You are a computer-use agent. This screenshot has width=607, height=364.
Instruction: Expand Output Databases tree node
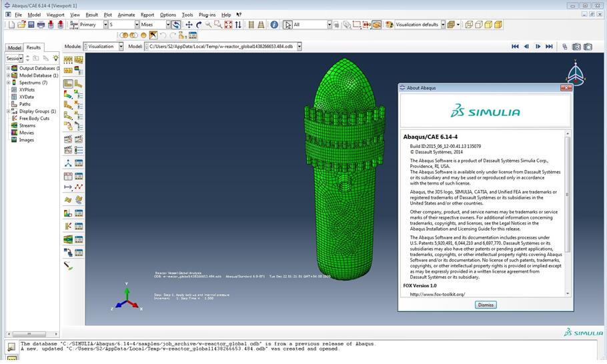point(8,68)
